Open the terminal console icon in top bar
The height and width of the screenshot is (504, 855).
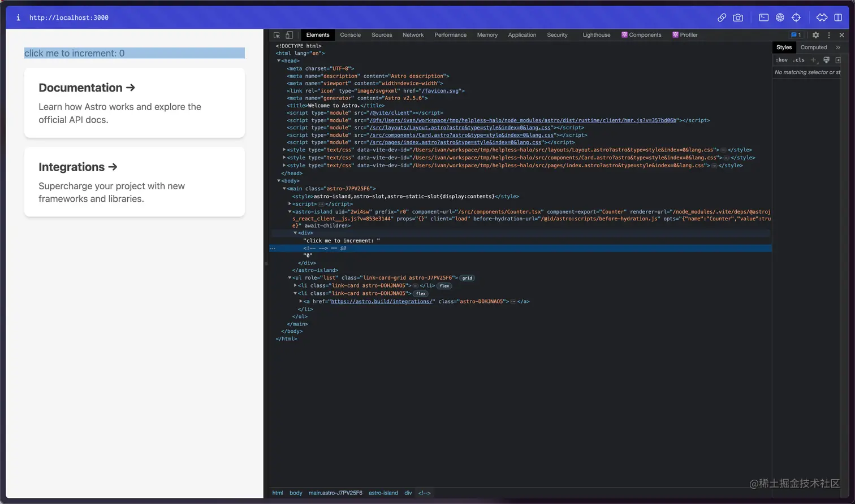tap(763, 18)
